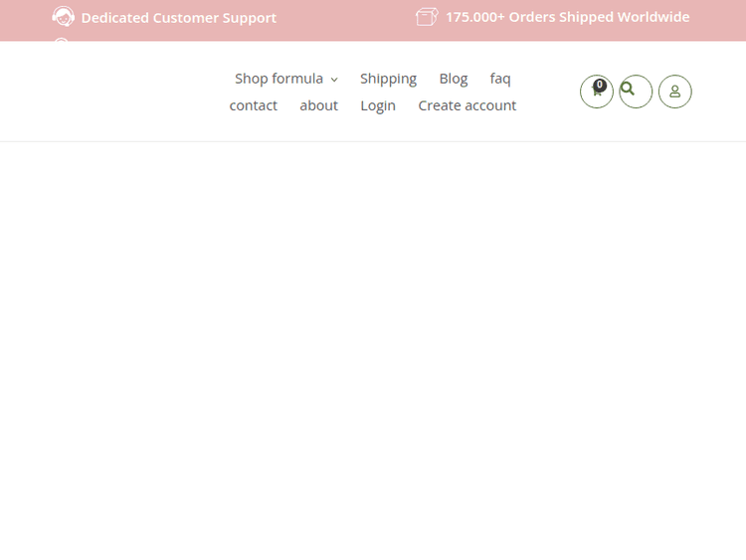The image size is (746, 560).
Task: Open the shopping cart icon
Action: 596,92
